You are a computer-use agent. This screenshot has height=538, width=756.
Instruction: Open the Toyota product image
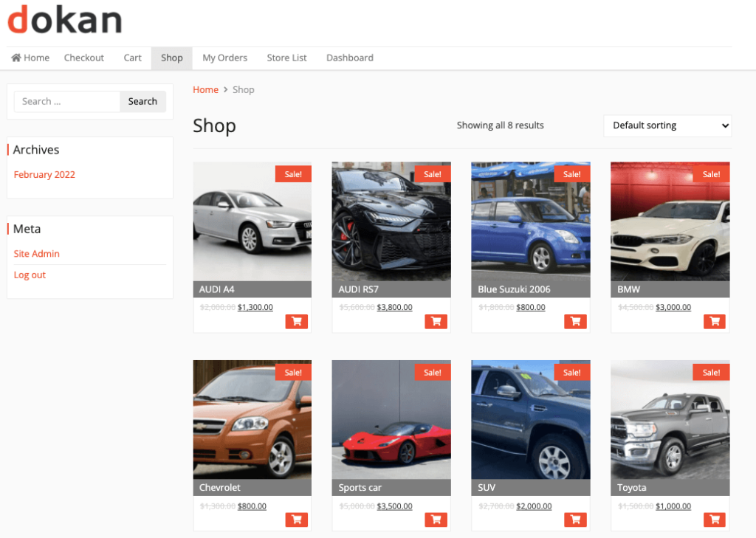pyautogui.click(x=670, y=419)
